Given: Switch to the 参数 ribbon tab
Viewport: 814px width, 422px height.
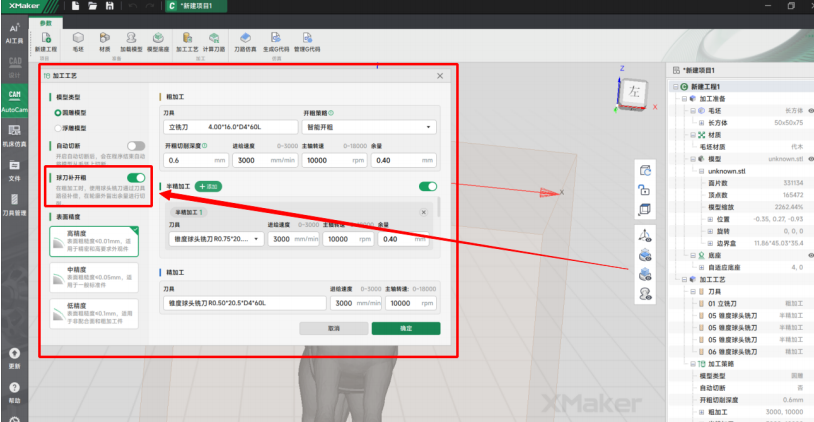Looking at the screenshot, I should tap(44, 22).
